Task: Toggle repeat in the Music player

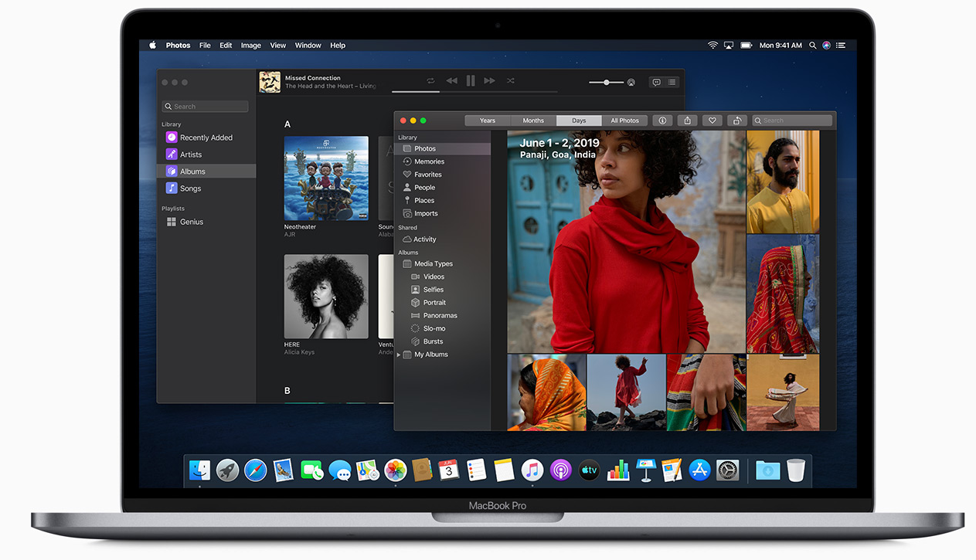Action: coord(430,80)
